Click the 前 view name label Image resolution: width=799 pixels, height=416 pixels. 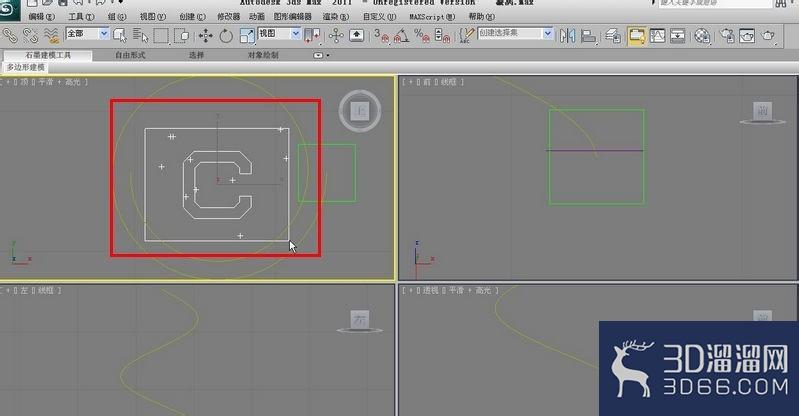427,82
